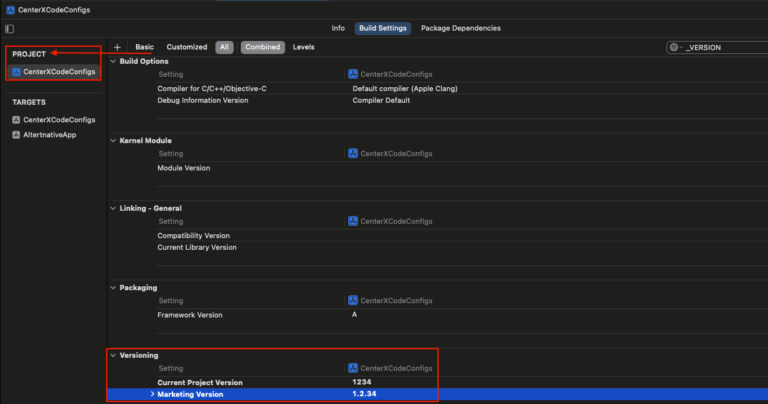Open Package Dependencies tab

(460, 28)
